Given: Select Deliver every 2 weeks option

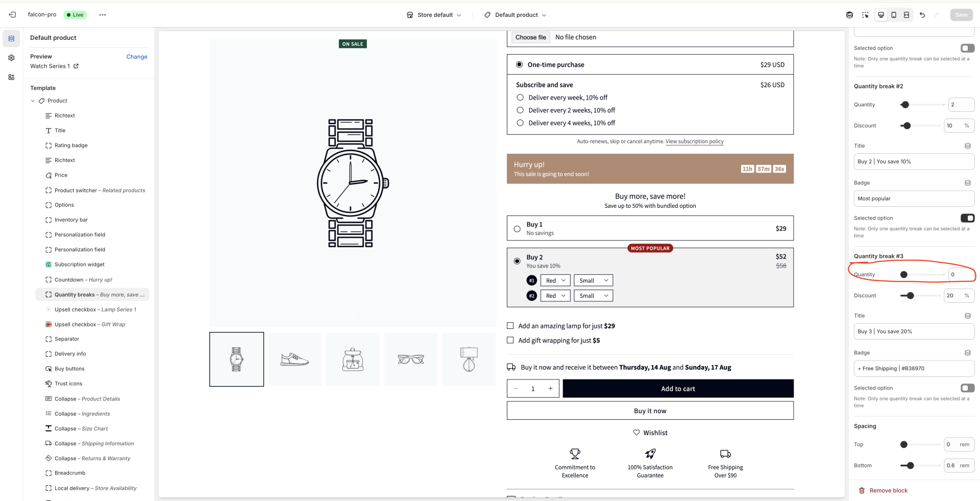Looking at the screenshot, I should coord(520,110).
